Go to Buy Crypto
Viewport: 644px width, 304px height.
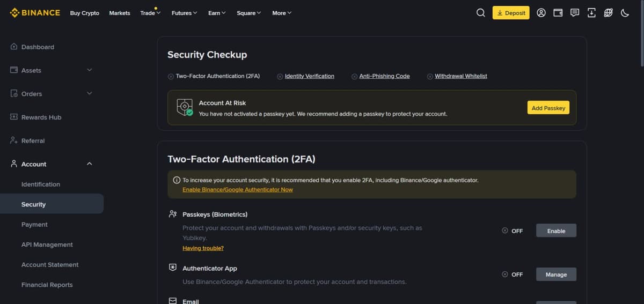click(x=84, y=13)
